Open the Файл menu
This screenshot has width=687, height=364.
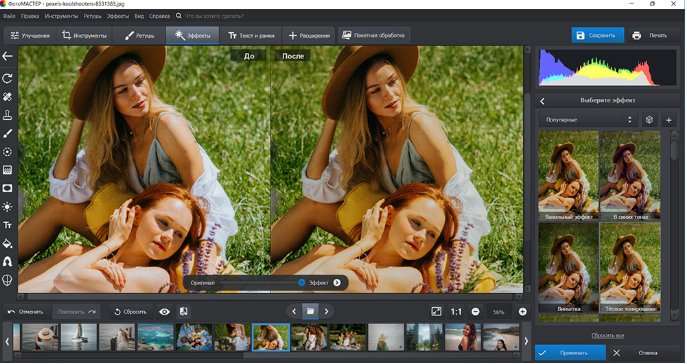point(9,16)
